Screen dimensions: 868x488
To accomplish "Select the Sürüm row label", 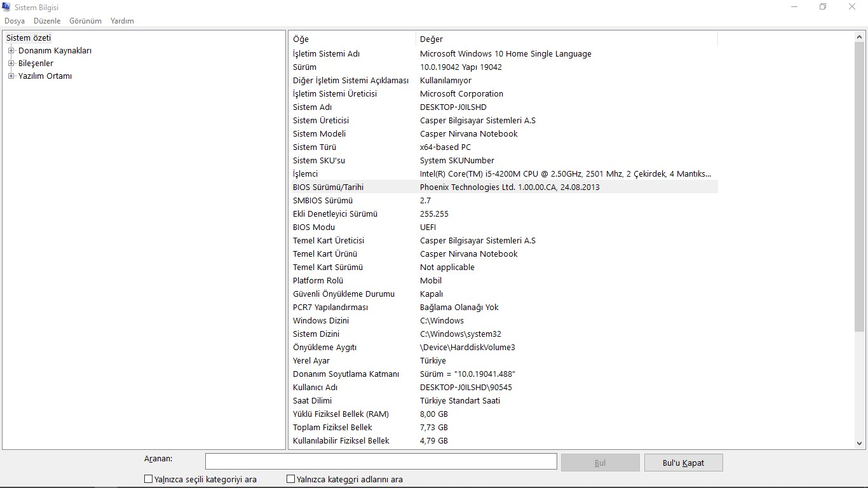I will click(x=304, y=67).
